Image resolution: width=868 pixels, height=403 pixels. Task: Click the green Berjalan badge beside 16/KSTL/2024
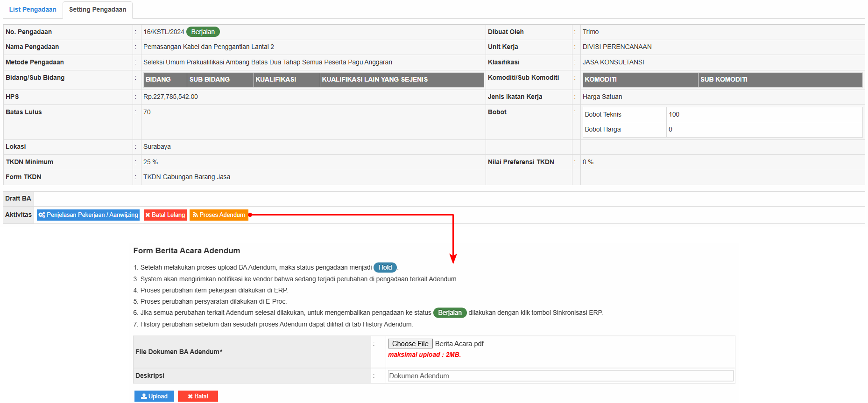pos(203,32)
